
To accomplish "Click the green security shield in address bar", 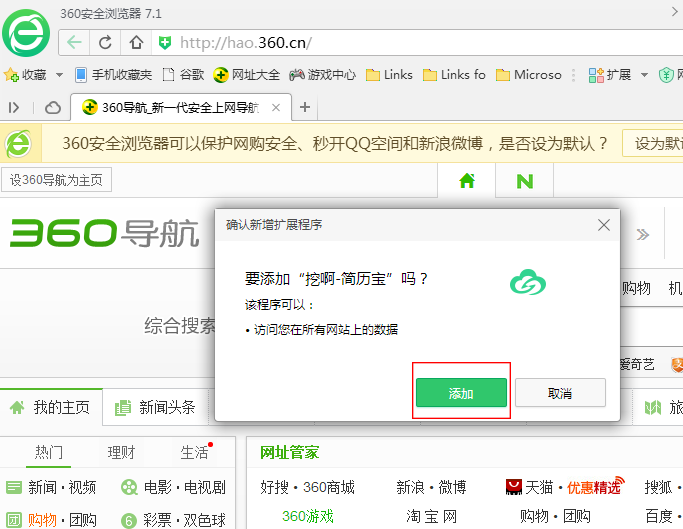I will pos(165,42).
